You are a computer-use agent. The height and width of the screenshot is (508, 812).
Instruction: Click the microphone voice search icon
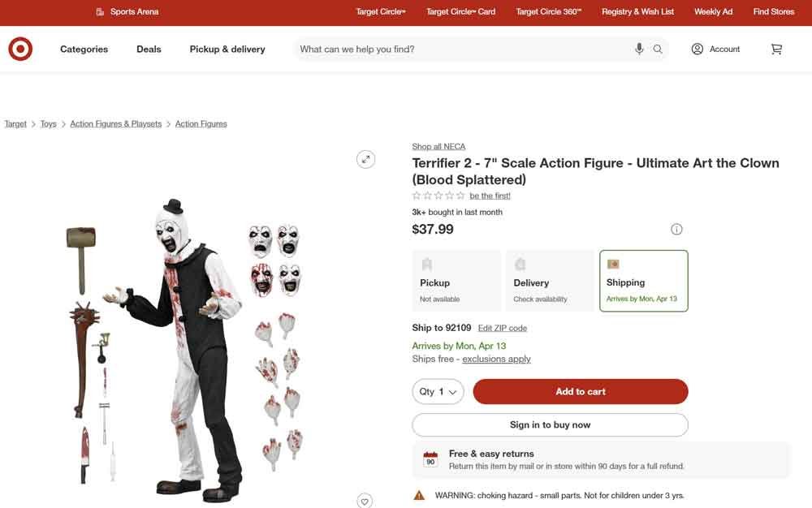point(639,50)
